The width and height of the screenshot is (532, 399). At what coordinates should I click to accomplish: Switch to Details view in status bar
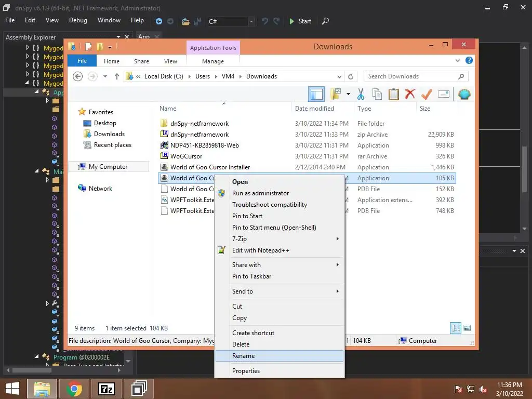click(x=455, y=328)
